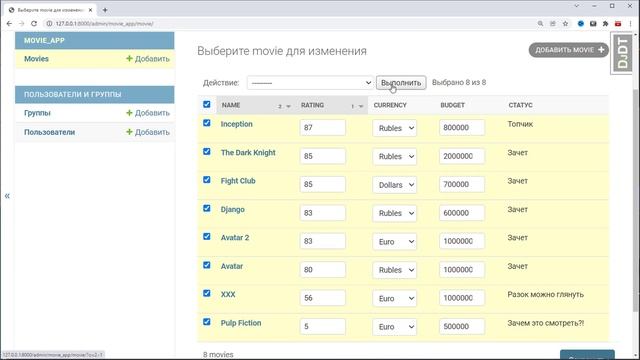
Task: Click plus icon next to Пользователи Добавить
Action: click(129, 132)
